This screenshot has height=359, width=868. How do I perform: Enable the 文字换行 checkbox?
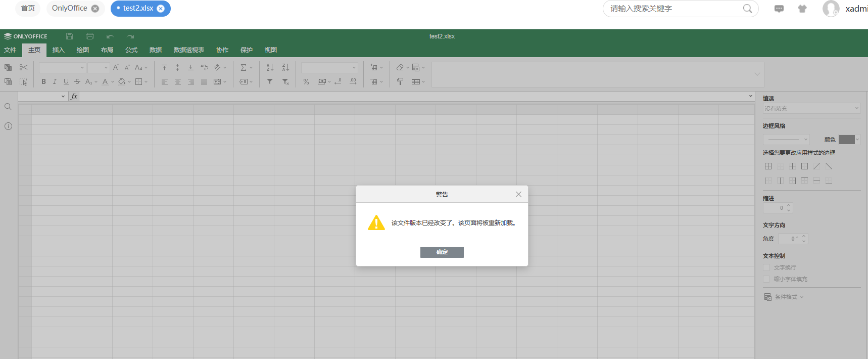766,267
